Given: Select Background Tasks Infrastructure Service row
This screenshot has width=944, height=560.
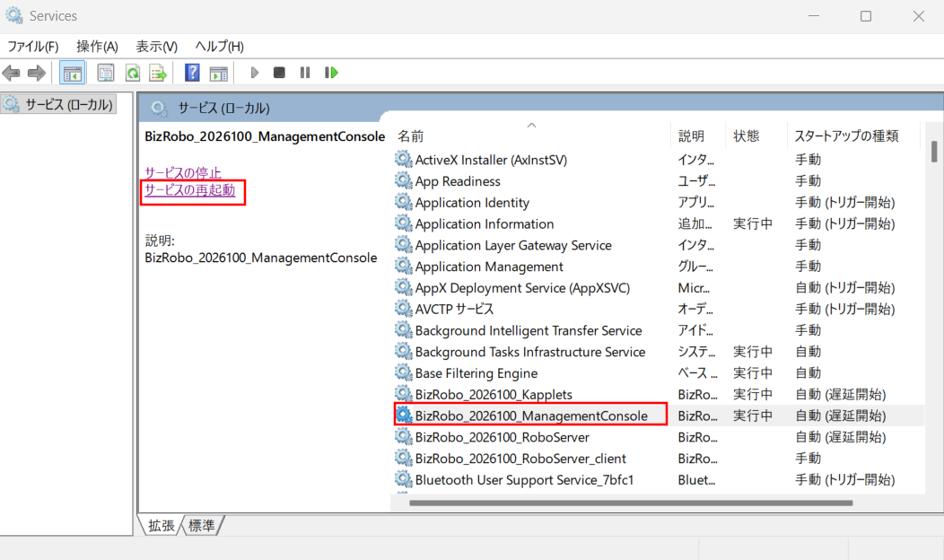Looking at the screenshot, I should click(660, 352).
